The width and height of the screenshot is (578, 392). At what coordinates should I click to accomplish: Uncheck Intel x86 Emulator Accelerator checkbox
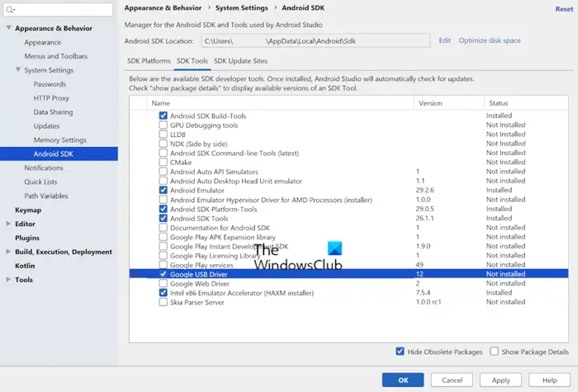pos(163,293)
